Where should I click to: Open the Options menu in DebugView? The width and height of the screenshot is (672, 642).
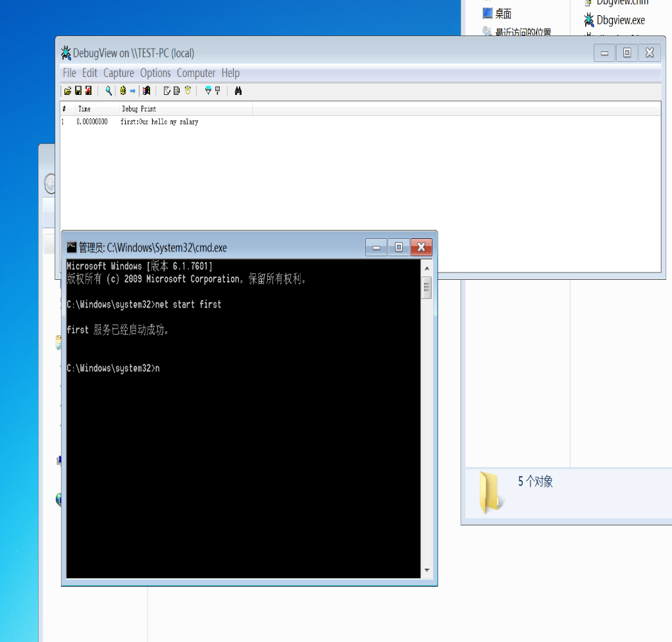pyautogui.click(x=155, y=73)
